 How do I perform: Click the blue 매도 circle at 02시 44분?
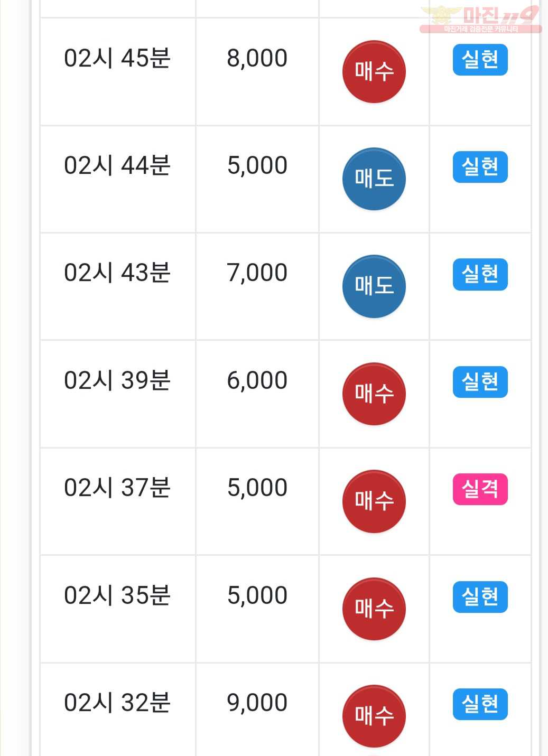[374, 179]
